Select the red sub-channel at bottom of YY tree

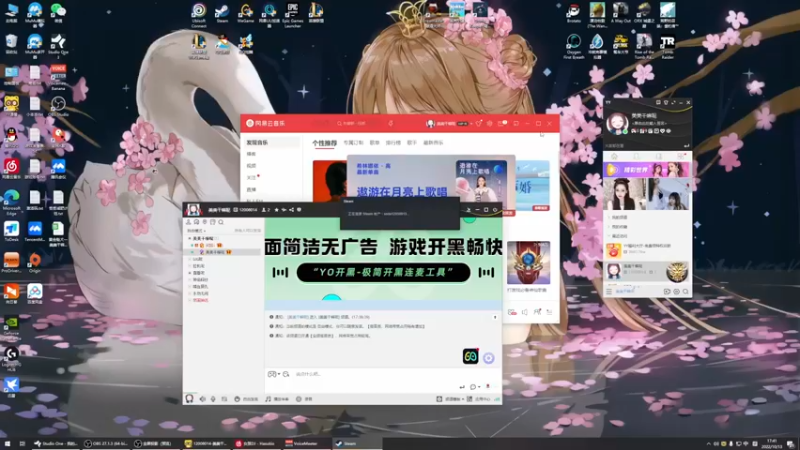click(201, 301)
